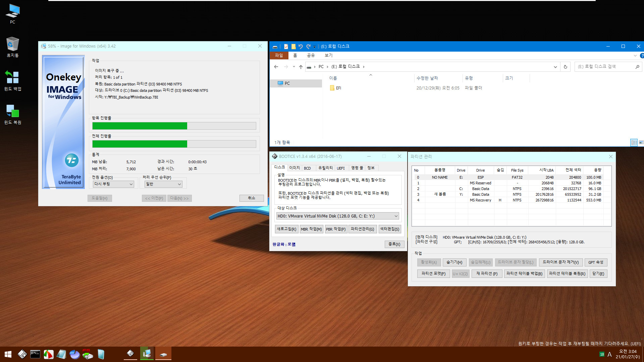Screen dimensions: 644x362
Task: Click the Explorer search input field
Action: pyautogui.click(x=605, y=67)
